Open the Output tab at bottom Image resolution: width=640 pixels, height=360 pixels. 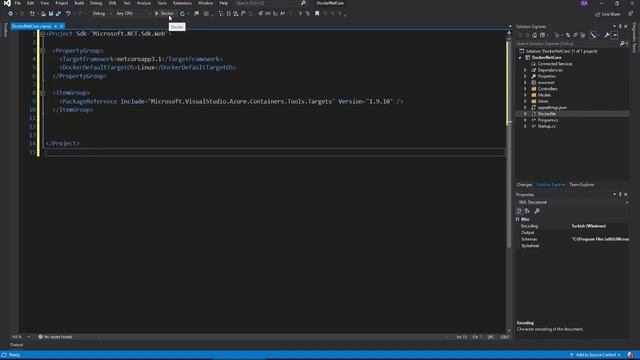16,345
